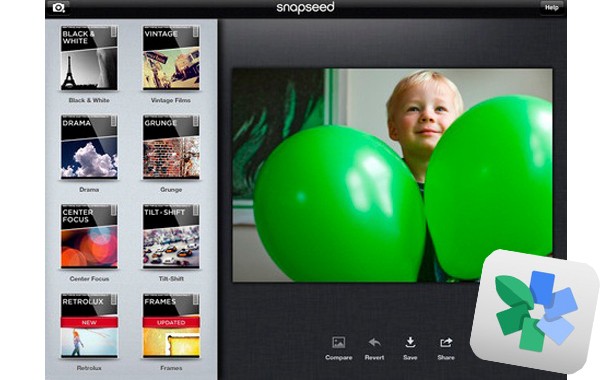The height and width of the screenshot is (380, 607).
Task: Click the Help button
Action: [x=551, y=7]
